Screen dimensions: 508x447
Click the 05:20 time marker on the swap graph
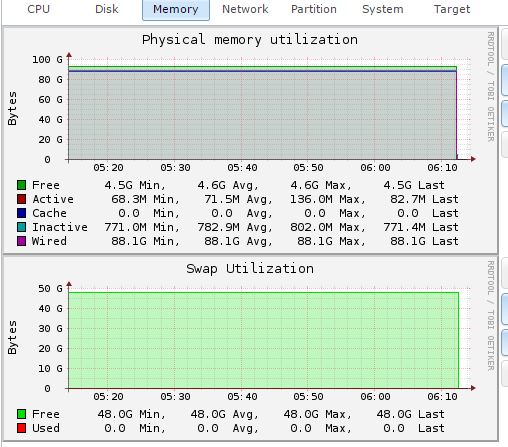coord(108,396)
